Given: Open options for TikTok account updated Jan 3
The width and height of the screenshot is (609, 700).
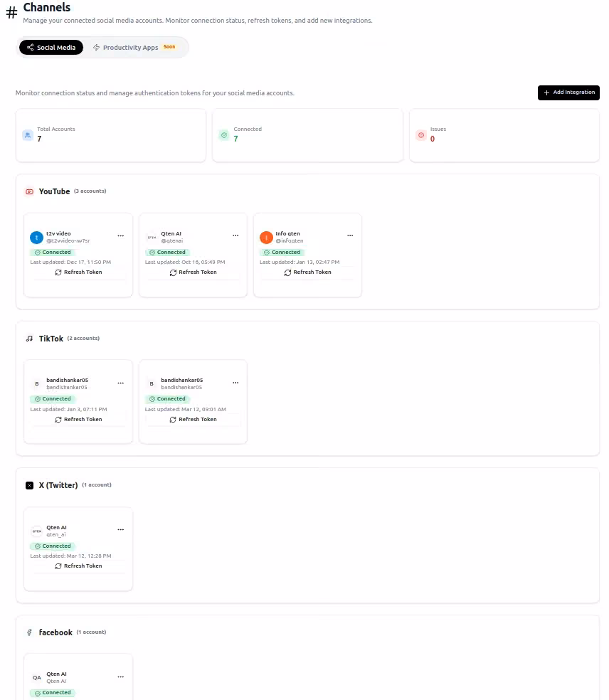Looking at the screenshot, I should [x=120, y=383].
